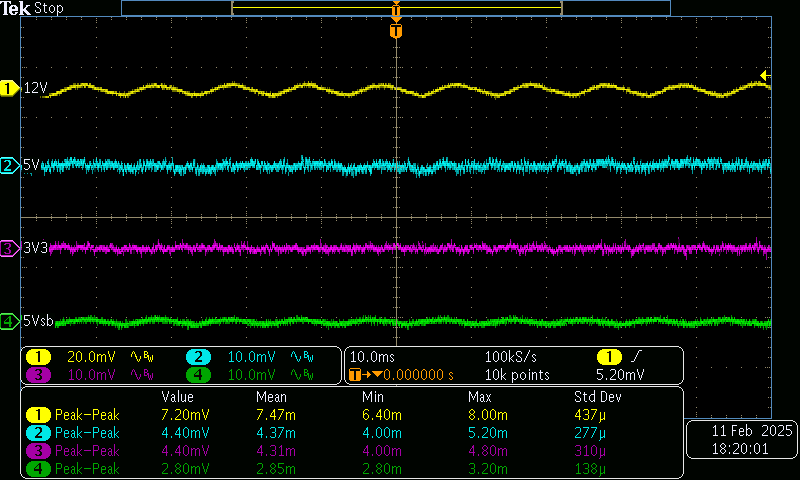This screenshot has width=800, height=480.
Task: Click the rising edge trigger slope icon
Action: (x=637, y=356)
